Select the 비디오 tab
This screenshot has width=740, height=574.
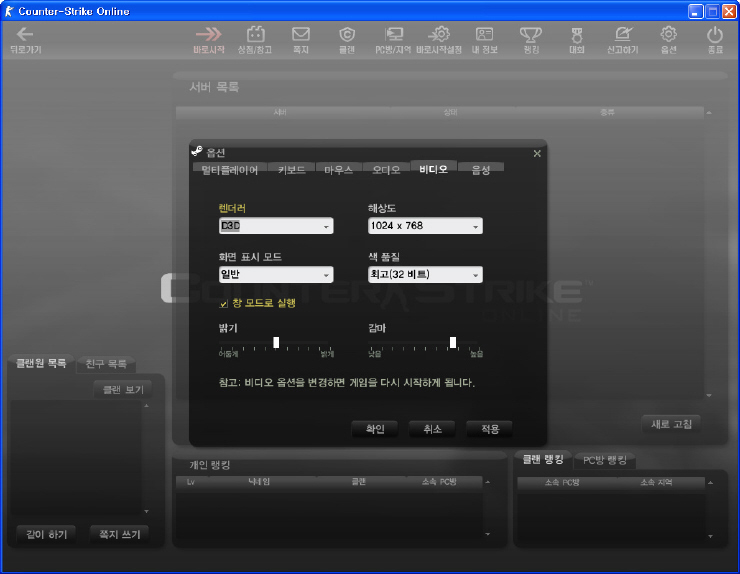(433, 169)
